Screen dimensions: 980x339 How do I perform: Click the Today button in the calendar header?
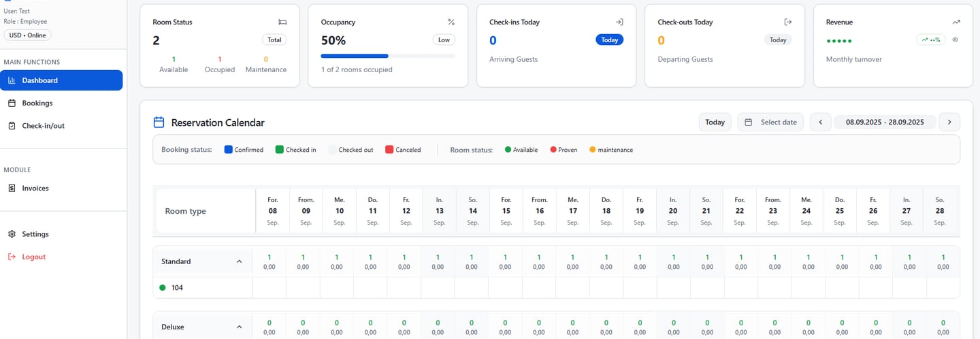(x=715, y=123)
